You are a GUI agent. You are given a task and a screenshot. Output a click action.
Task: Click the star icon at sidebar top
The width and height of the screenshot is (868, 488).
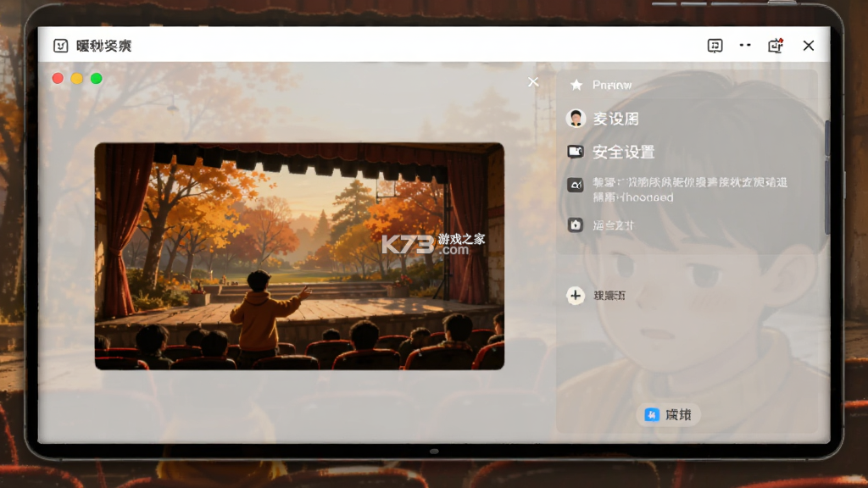coord(576,85)
